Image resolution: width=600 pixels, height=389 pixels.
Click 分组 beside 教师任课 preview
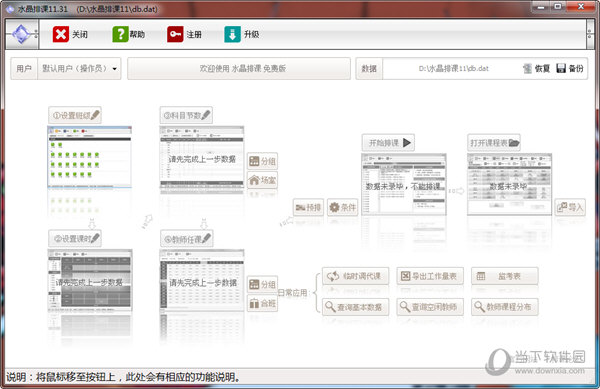[262, 284]
